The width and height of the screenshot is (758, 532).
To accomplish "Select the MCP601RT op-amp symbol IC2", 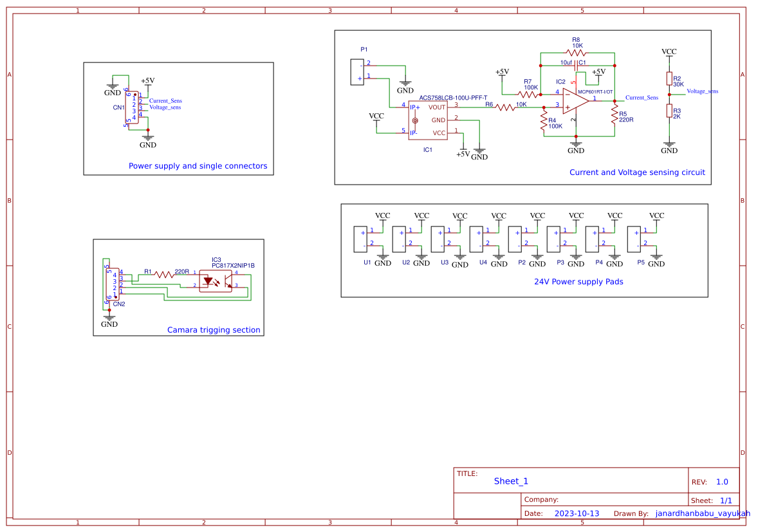I will tap(574, 101).
